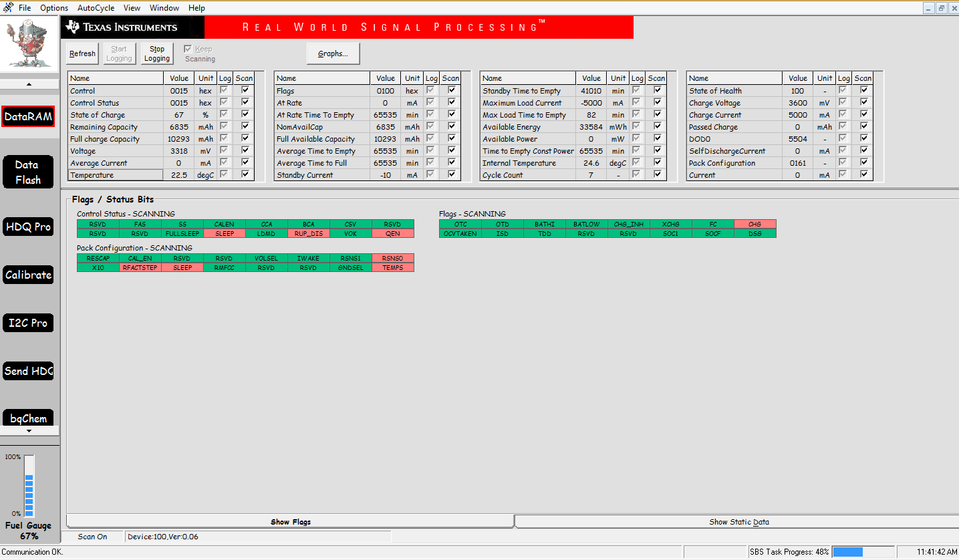
Task: Click the clock showing 11:41:42 AM
Action: tap(936, 552)
